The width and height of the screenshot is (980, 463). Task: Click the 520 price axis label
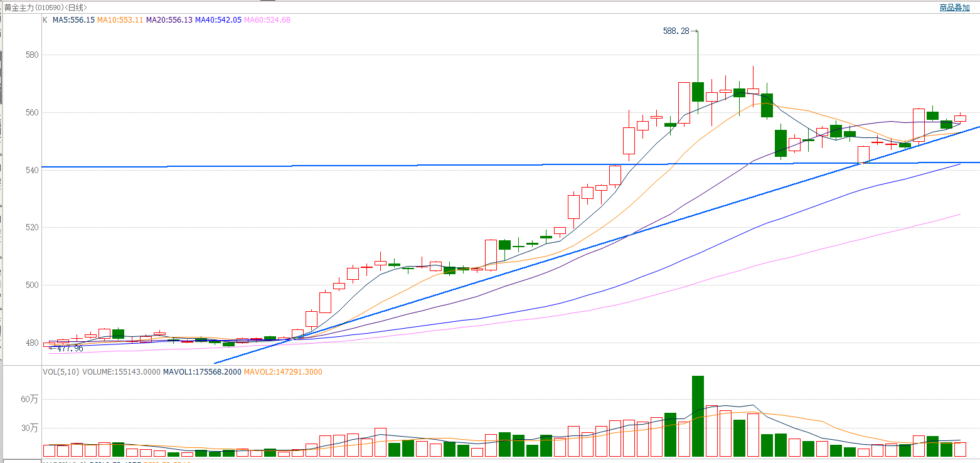tap(32, 228)
